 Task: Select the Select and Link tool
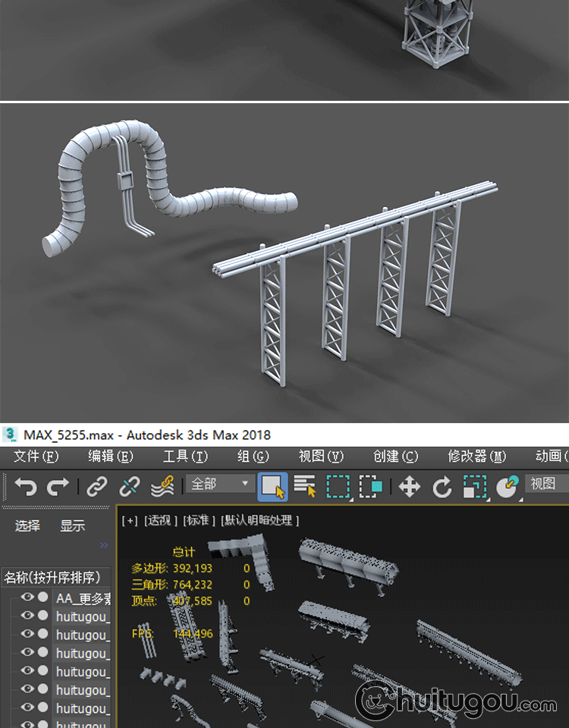click(97, 487)
